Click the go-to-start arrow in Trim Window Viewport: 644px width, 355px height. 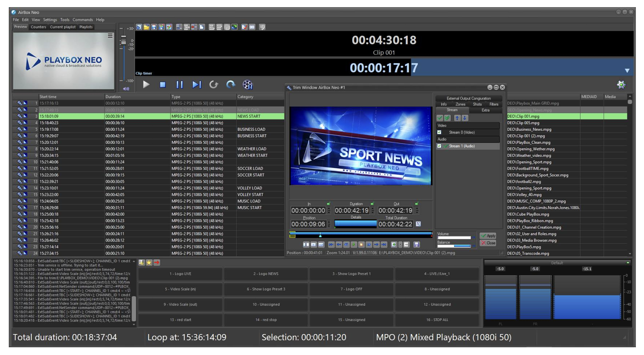point(331,244)
